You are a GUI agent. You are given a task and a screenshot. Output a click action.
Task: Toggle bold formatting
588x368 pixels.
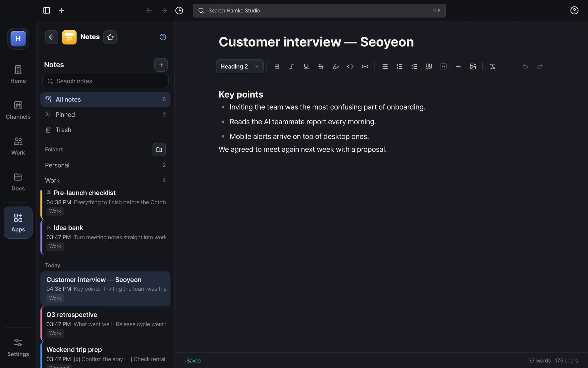tap(277, 67)
